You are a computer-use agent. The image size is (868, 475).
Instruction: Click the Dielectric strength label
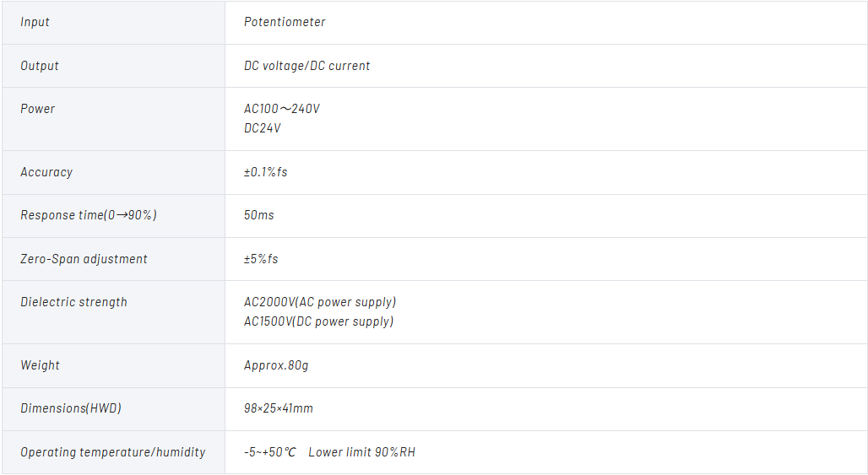(x=73, y=303)
